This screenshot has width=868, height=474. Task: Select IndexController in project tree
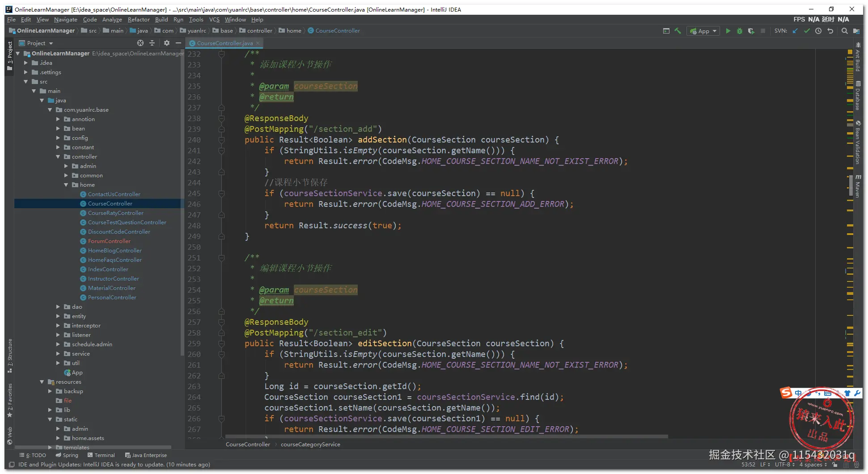pos(108,269)
